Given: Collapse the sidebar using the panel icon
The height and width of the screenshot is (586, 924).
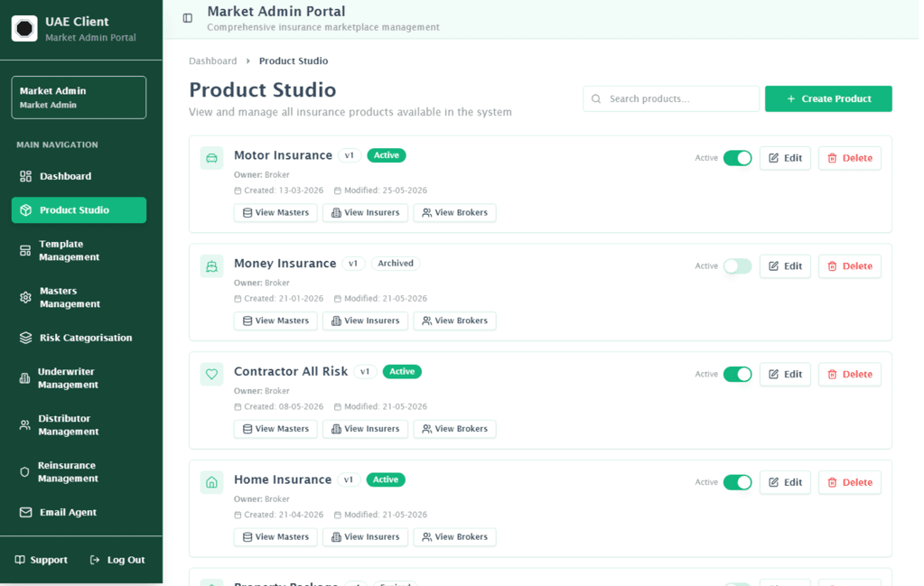Looking at the screenshot, I should tap(187, 18).
